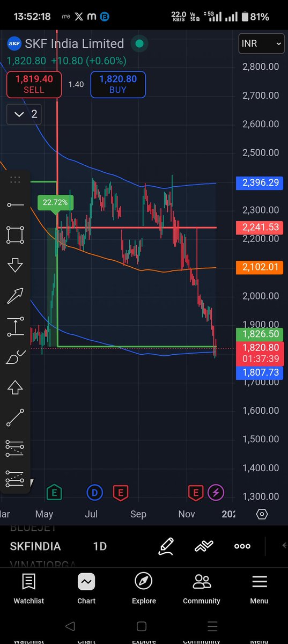Open chart settings hexagon icon
This screenshot has width=288, height=644.
click(x=262, y=514)
